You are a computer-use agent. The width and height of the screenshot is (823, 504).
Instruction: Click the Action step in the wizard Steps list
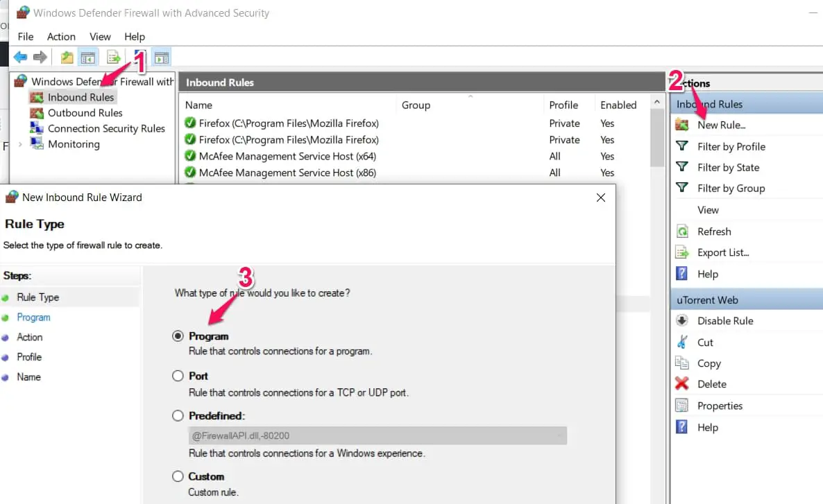click(29, 337)
